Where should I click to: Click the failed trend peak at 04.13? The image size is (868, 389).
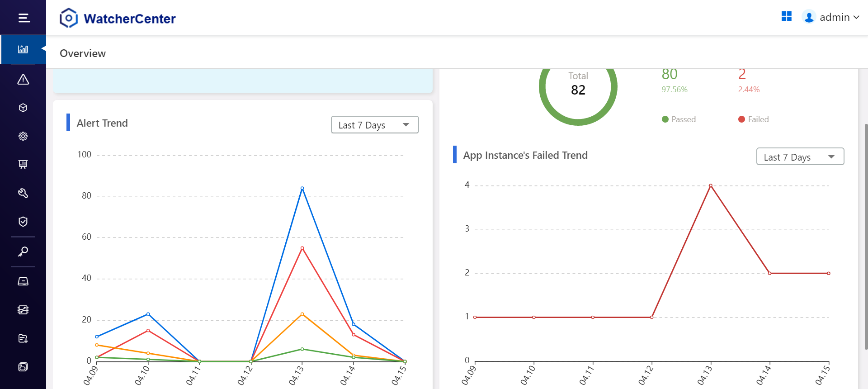[x=711, y=185]
